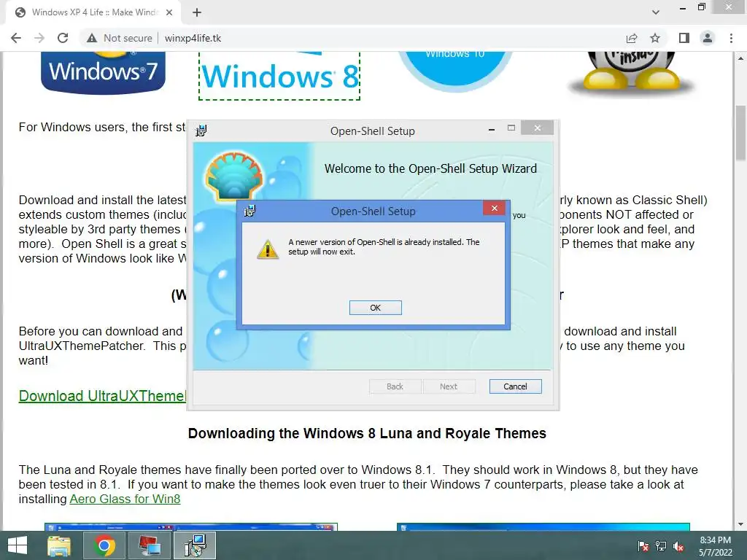
Task: Select the Windows XP 4 Life tab
Action: point(93,12)
